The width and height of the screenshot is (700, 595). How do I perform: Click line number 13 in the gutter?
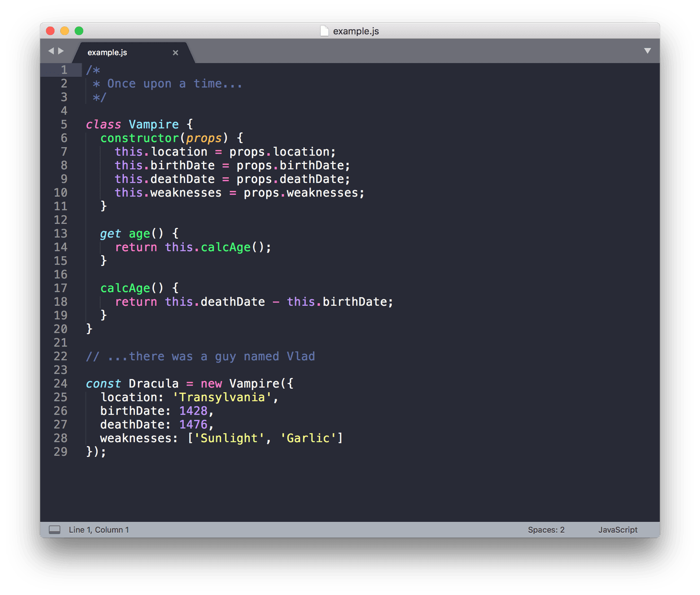click(61, 234)
